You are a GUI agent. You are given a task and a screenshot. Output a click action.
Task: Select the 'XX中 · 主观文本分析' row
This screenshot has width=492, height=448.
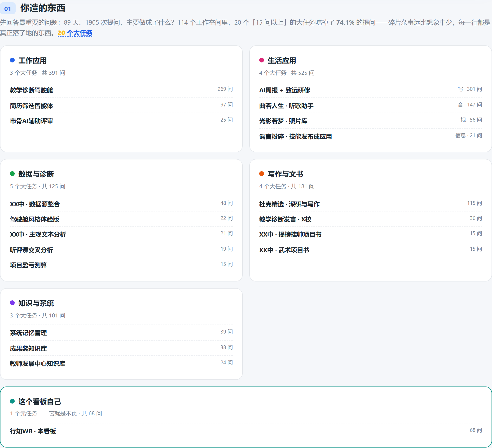tap(121, 234)
